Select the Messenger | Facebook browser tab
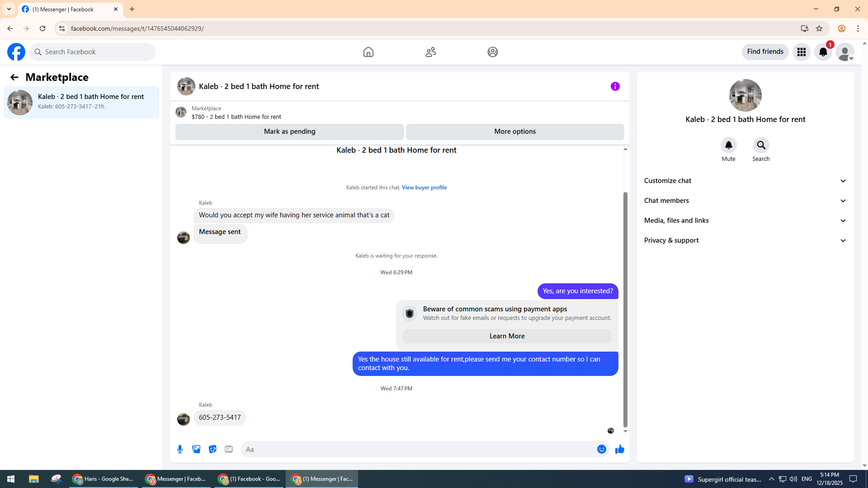 tap(70, 9)
